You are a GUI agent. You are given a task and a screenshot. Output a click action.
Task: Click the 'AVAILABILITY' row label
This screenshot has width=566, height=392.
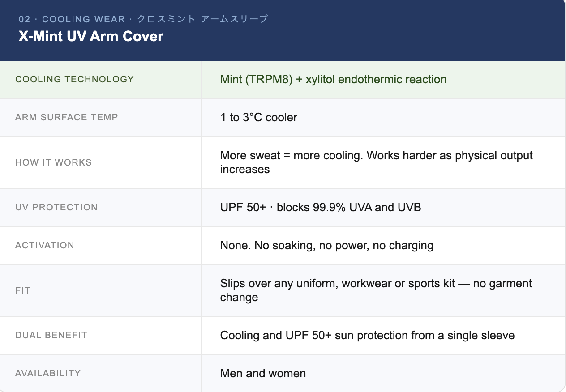[48, 373]
